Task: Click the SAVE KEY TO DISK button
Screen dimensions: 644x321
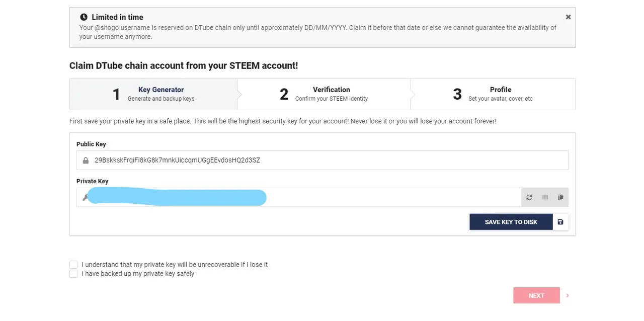Action: coord(511,222)
